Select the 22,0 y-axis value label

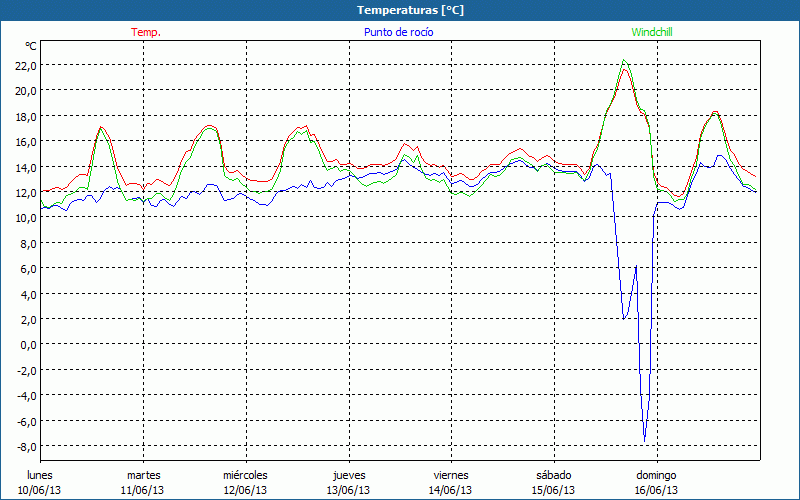click(x=25, y=65)
